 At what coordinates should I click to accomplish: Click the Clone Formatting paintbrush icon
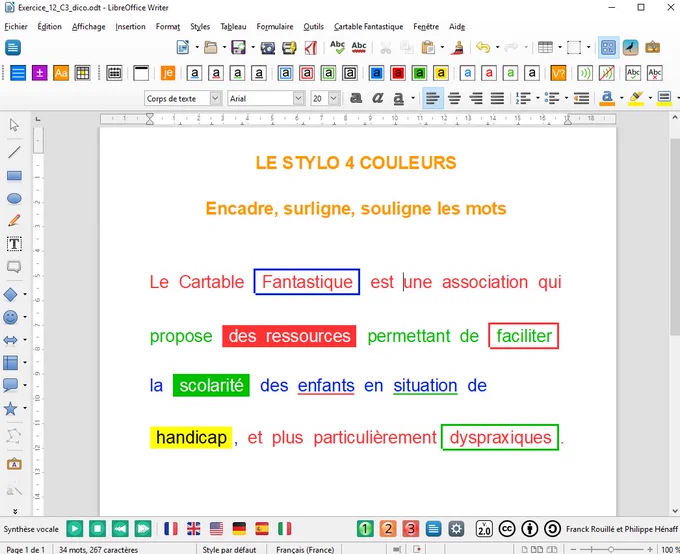tap(457, 47)
